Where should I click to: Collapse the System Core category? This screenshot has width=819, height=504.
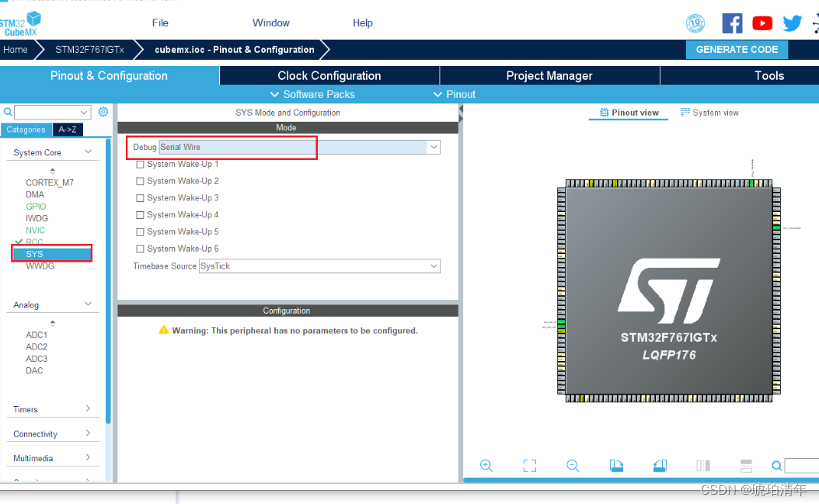tap(88, 151)
